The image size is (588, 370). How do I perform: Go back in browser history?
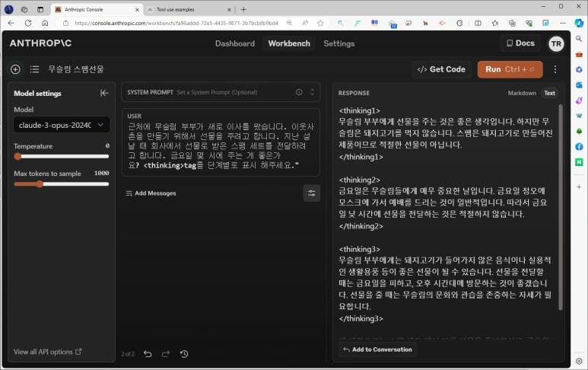[11, 24]
